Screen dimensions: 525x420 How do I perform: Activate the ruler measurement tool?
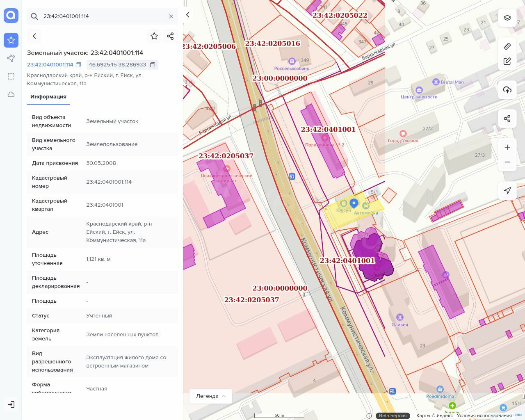(507, 46)
